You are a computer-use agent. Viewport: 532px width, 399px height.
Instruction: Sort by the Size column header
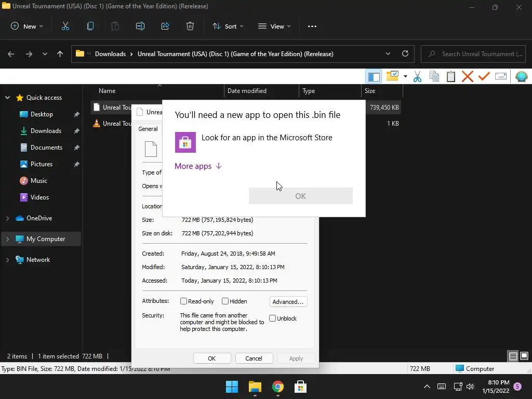coord(382,91)
